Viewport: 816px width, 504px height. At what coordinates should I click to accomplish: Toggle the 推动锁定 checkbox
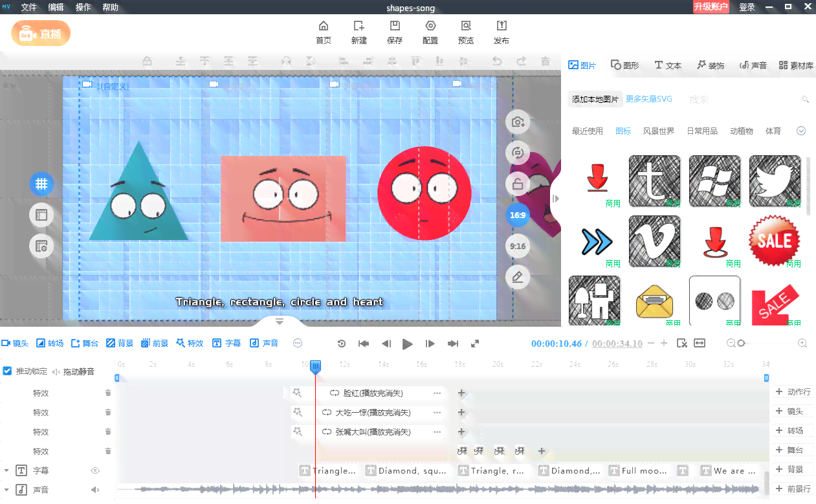[x=8, y=371]
